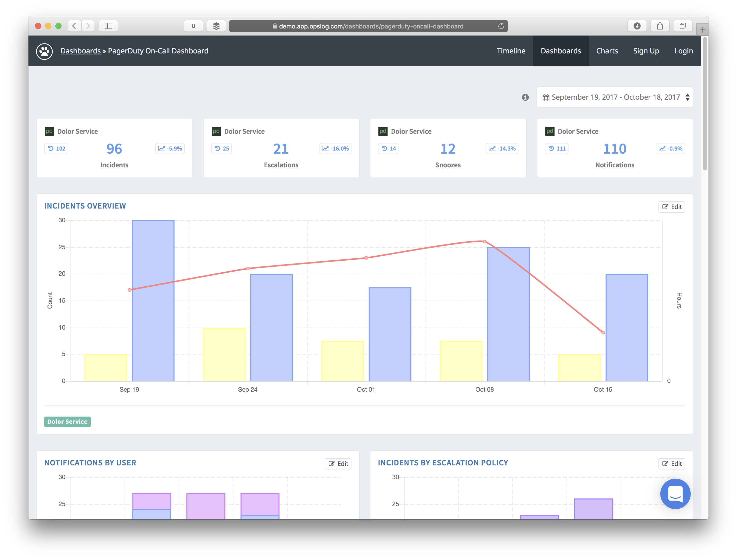Open the chat support bubble
The height and width of the screenshot is (560, 737).
[x=675, y=494]
